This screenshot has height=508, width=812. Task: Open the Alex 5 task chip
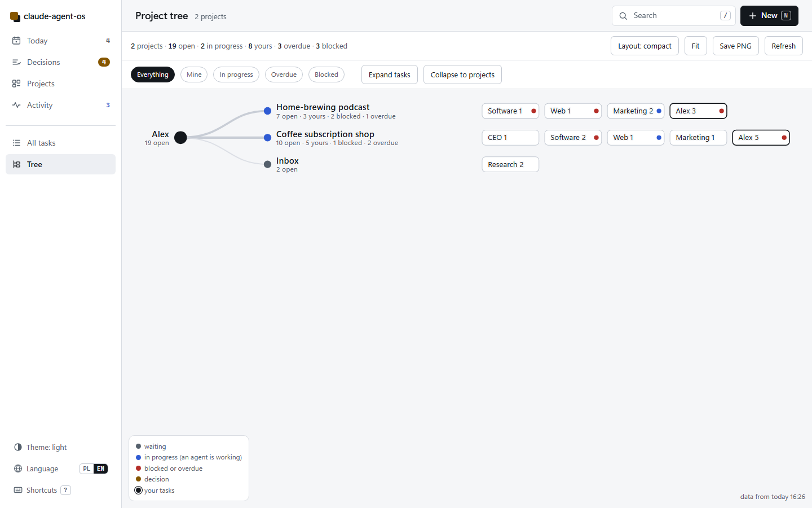click(x=761, y=138)
